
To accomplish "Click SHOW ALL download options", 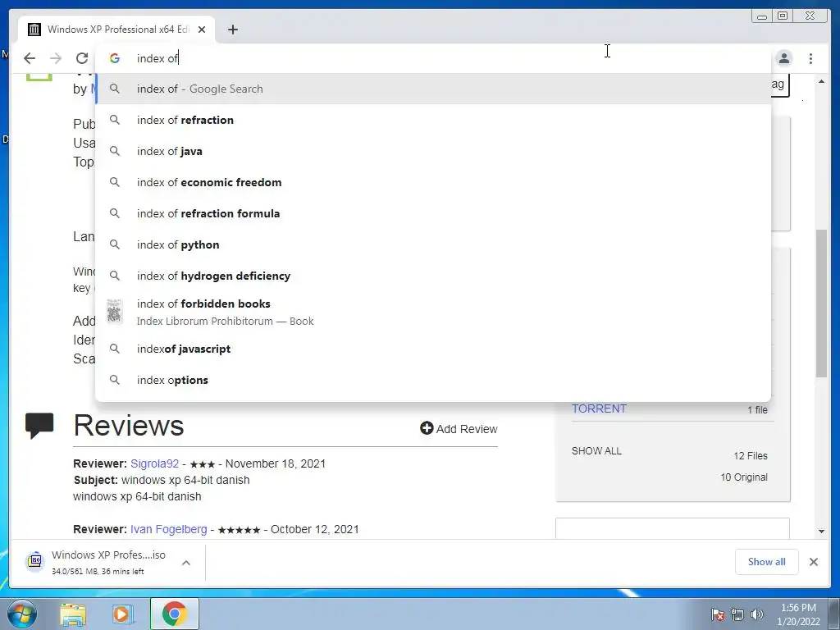I will [x=596, y=451].
